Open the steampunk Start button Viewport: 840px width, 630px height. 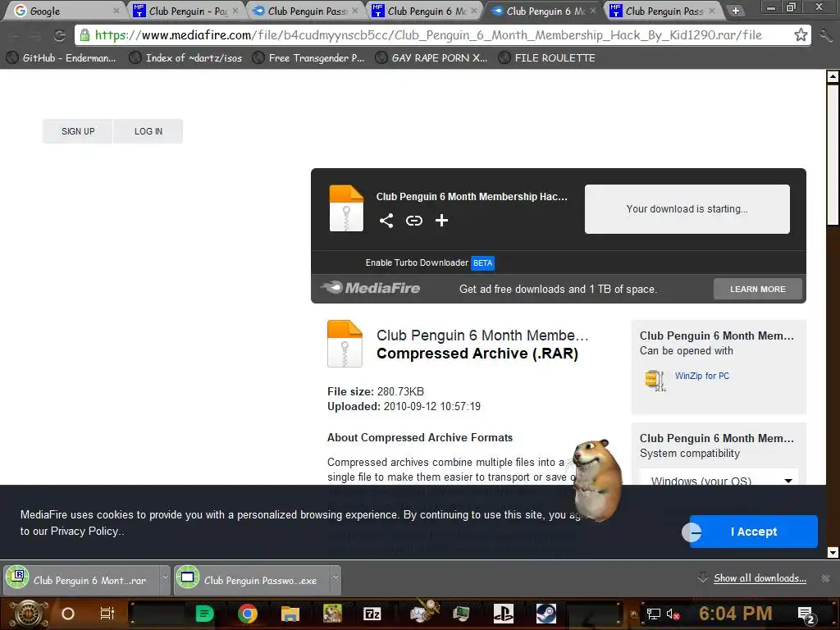29,614
